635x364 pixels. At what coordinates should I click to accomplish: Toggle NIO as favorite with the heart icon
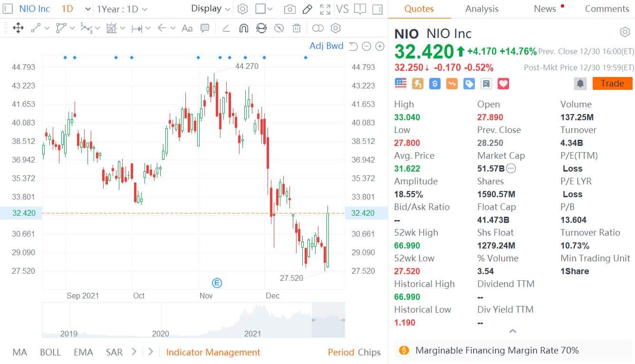pyautogui.click(x=503, y=83)
